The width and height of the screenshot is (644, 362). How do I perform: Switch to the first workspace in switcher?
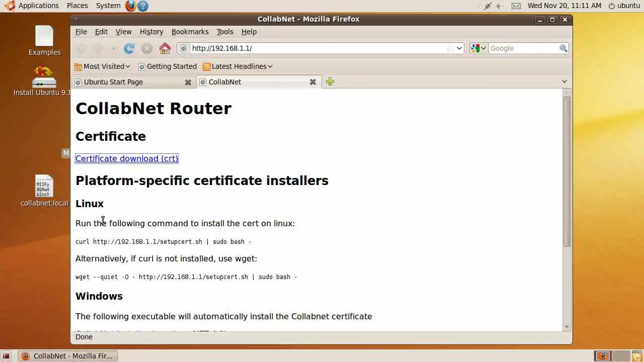click(x=603, y=356)
